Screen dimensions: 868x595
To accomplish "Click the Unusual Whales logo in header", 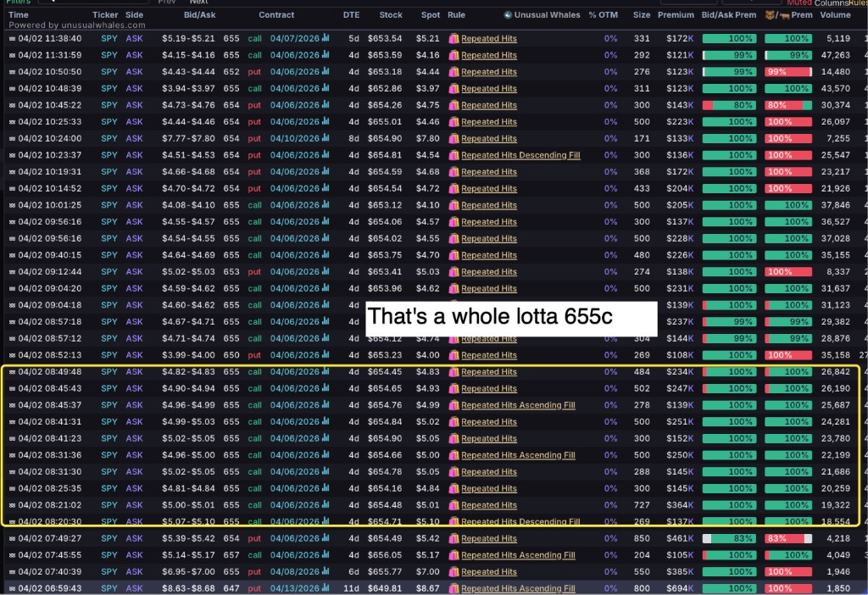I will [x=508, y=15].
